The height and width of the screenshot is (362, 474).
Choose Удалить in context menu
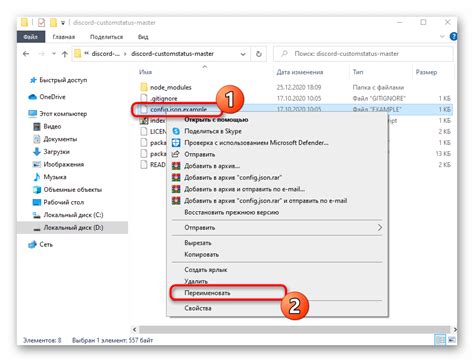(196, 281)
